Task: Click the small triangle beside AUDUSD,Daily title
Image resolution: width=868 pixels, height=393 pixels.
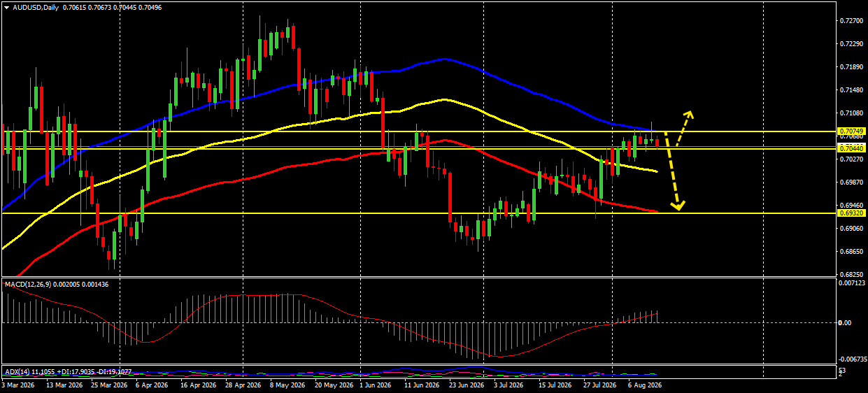Action: coord(6,7)
